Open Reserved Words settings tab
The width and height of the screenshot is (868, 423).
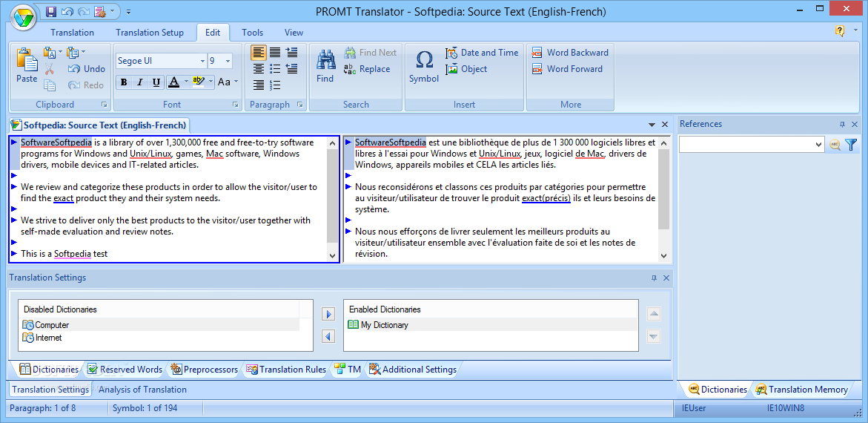(125, 370)
